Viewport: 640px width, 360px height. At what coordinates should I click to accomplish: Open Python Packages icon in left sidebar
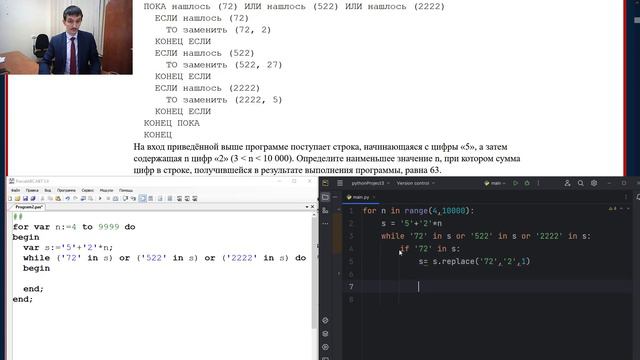coord(325,320)
